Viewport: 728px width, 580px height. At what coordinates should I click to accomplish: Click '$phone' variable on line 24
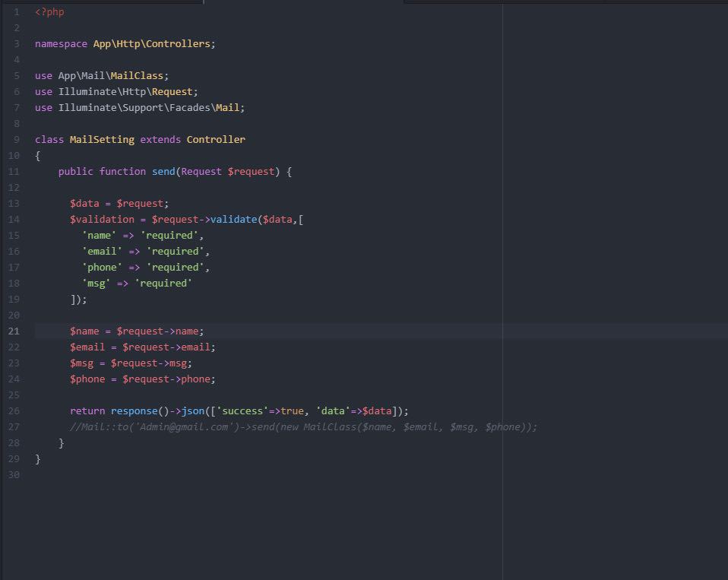coord(87,379)
